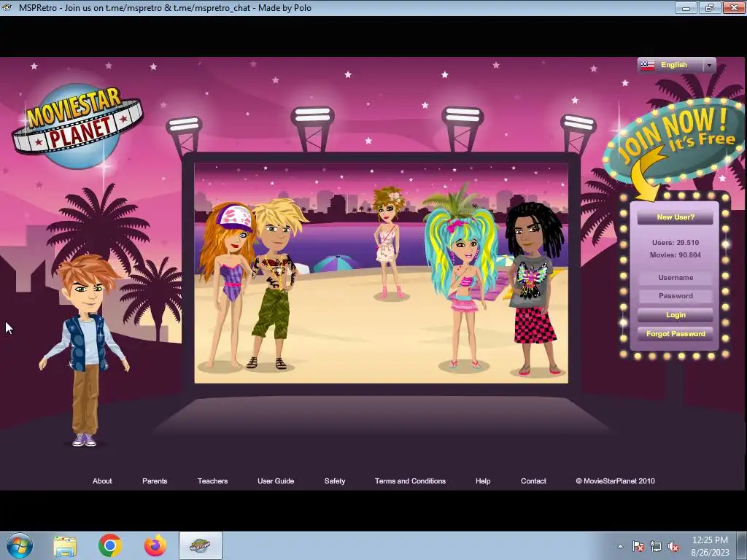Viewport: 747px width, 560px height.
Task: Click the network status tray icon
Action: click(x=656, y=546)
